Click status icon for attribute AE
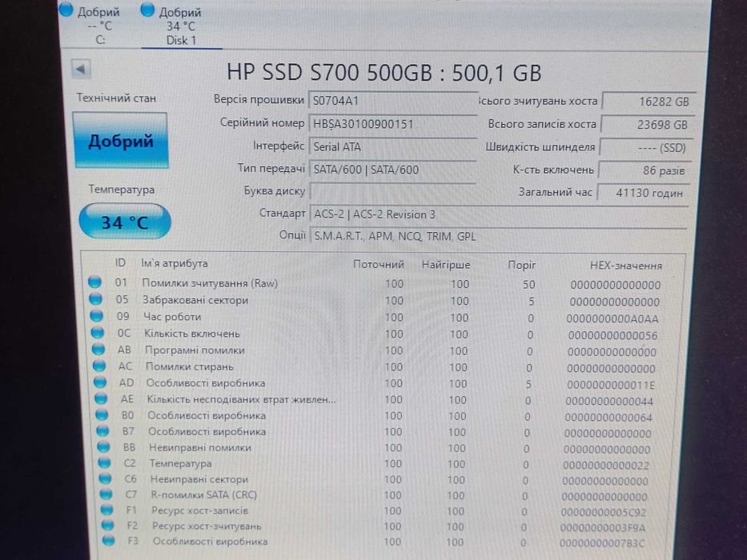Viewport: 747px width, 560px height. (x=101, y=398)
